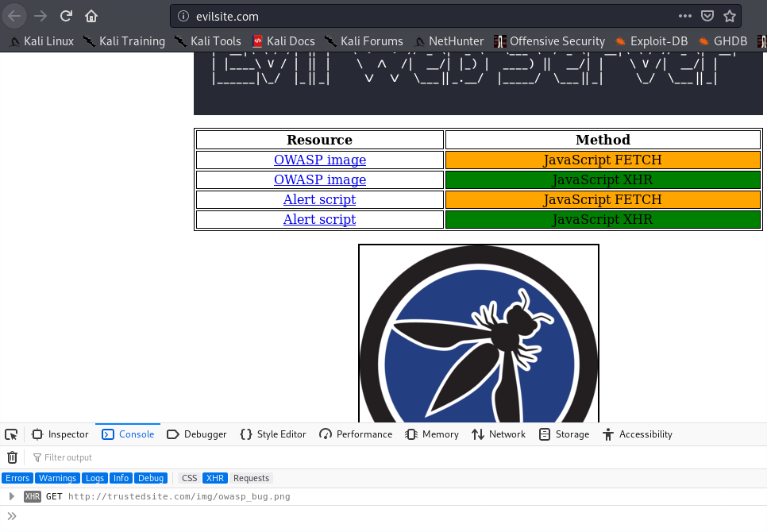The height and width of the screenshot is (532, 767).
Task: Click the browser Forward arrow button
Action: tap(40, 16)
